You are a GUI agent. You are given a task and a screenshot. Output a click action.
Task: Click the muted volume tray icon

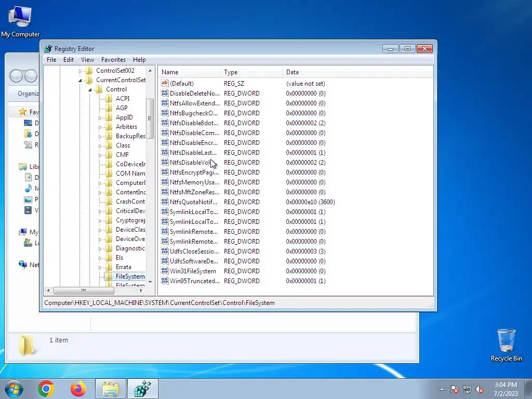click(480, 390)
